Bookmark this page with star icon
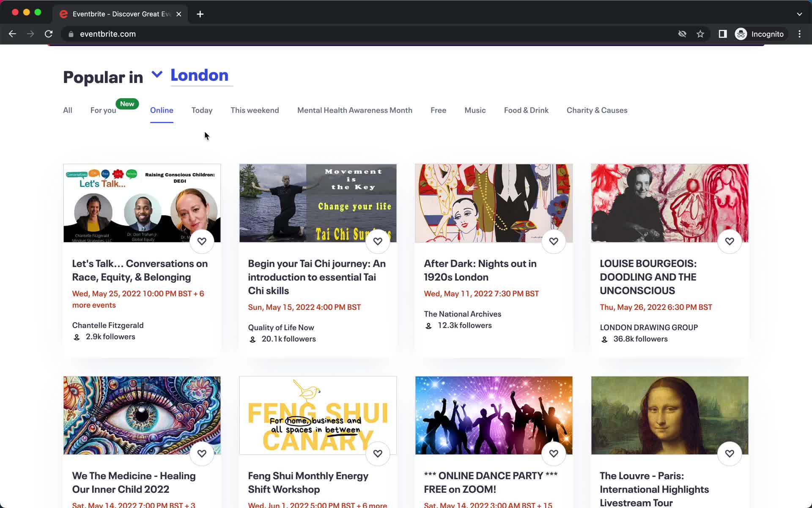The width and height of the screenshot is (812, 508). 700,34
